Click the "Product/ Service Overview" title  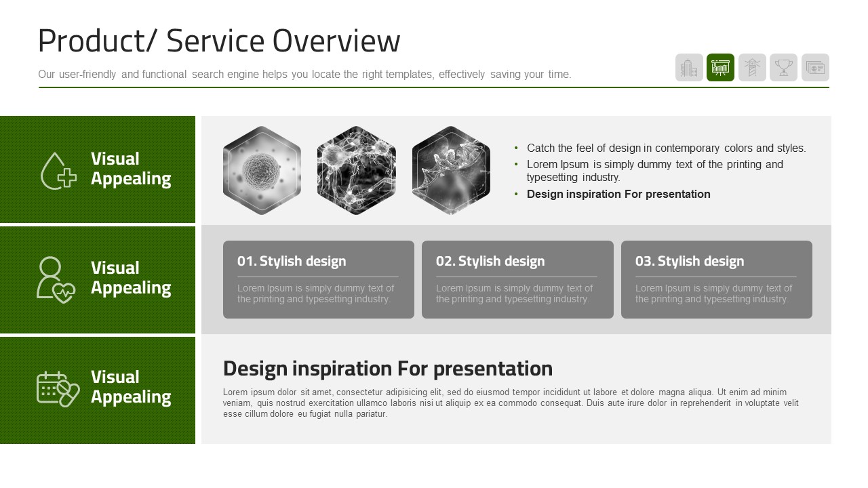point(219,41)
